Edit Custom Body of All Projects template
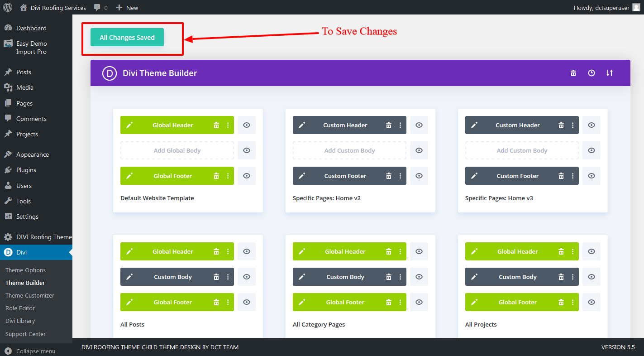The height and width of the screenshot is (356, 644). 474,277
